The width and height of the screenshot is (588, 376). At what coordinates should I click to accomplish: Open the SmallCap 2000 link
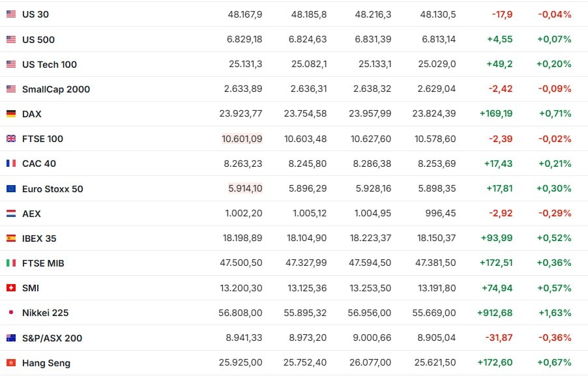(x=56, y=89)
